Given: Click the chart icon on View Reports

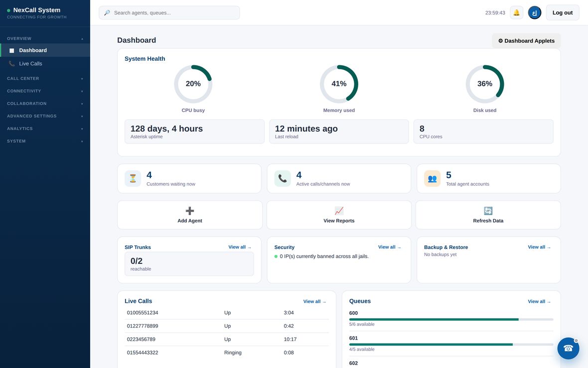Looking at the screenshot, I should (x=339, y=211).
